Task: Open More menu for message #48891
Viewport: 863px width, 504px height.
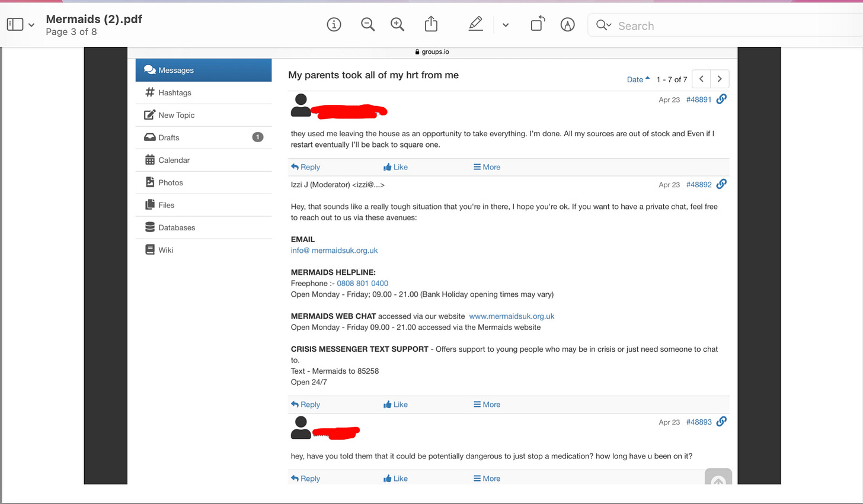Action: tap(487, 167)
